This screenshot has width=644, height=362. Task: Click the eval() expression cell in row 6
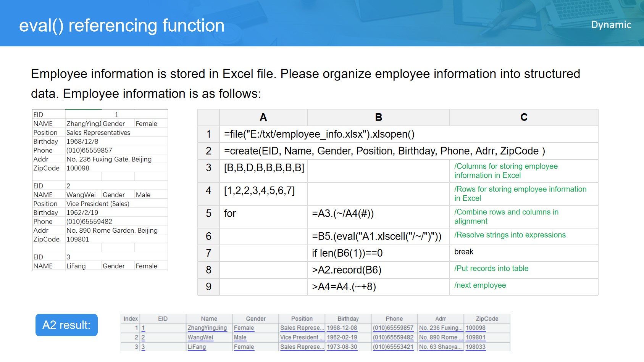coord(377,237)
